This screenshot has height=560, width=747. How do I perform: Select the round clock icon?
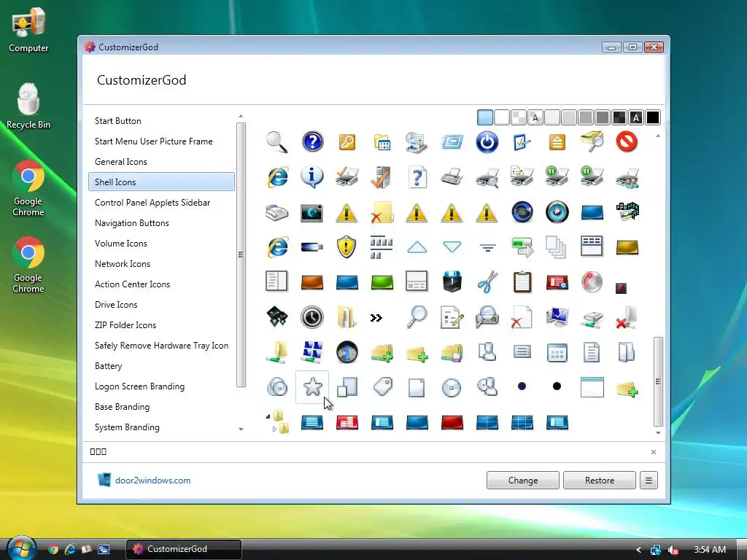(312, 317)
